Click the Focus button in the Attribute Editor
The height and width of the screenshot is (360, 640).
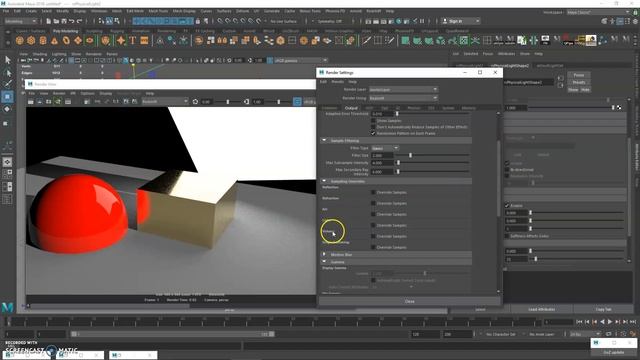(579, 75)
